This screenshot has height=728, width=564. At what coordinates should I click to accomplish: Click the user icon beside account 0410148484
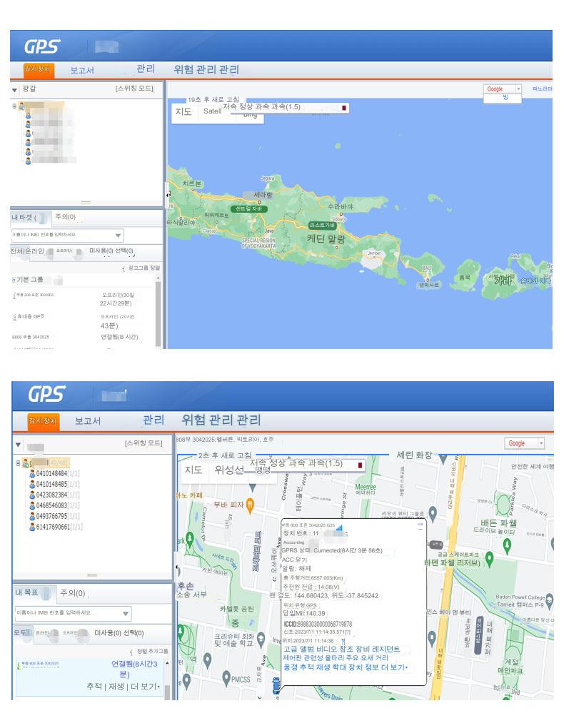[32, 473]
